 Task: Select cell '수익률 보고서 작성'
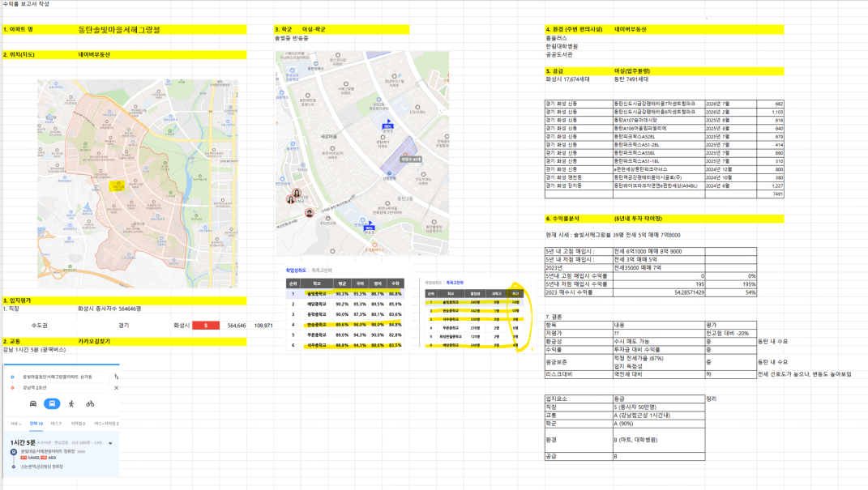(x=26, y=4)
